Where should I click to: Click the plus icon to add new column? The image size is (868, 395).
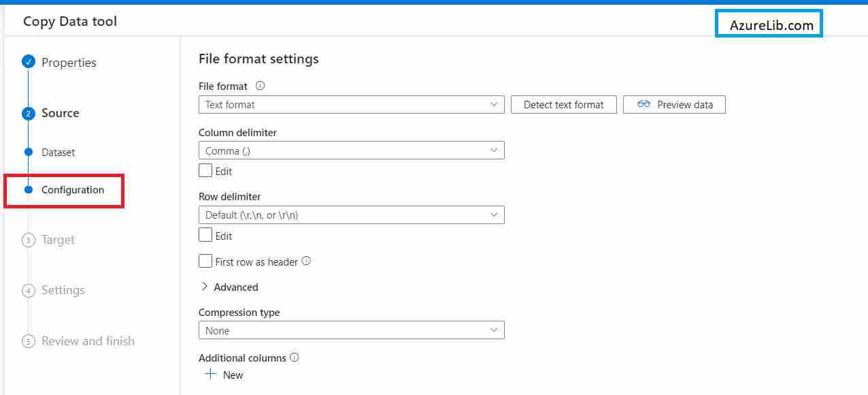coord(211,375)
